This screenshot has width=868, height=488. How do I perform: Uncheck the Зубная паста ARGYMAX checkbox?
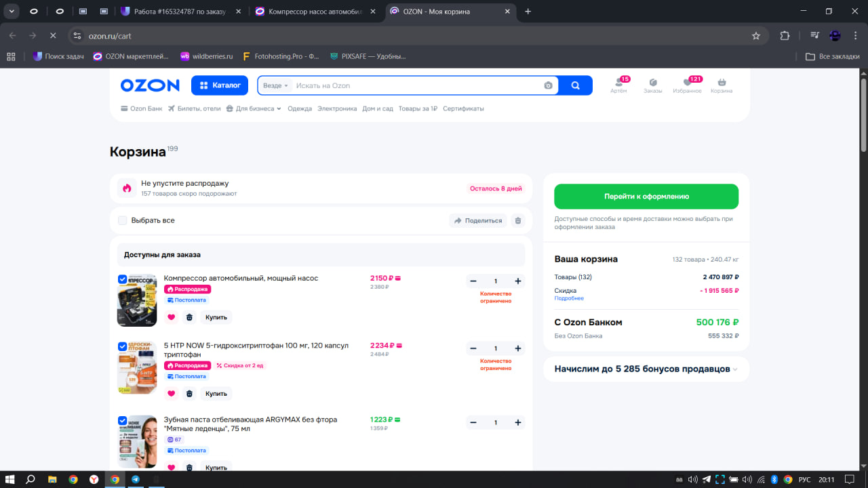tap(123, 420)
